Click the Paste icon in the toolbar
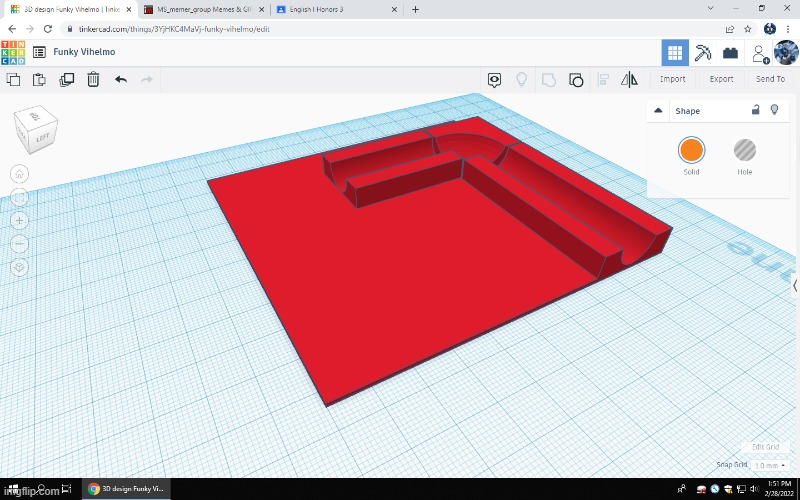This screenshot has width=800, height=500. [40, 79]
